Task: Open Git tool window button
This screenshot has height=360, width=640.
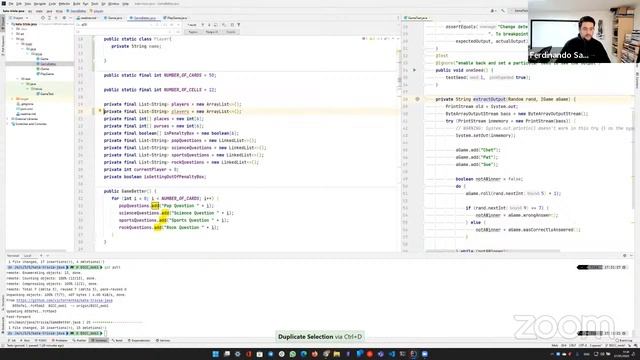Action: [13, 340]
